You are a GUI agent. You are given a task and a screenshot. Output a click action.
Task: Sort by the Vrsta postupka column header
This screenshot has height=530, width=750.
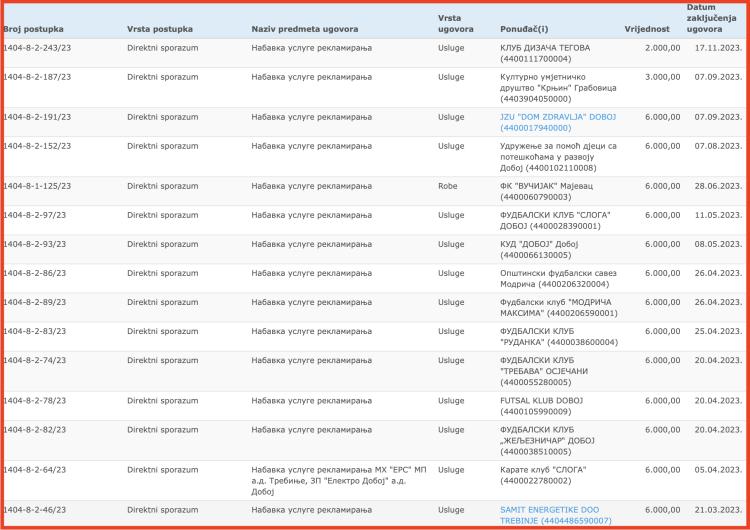coord(160,29)
